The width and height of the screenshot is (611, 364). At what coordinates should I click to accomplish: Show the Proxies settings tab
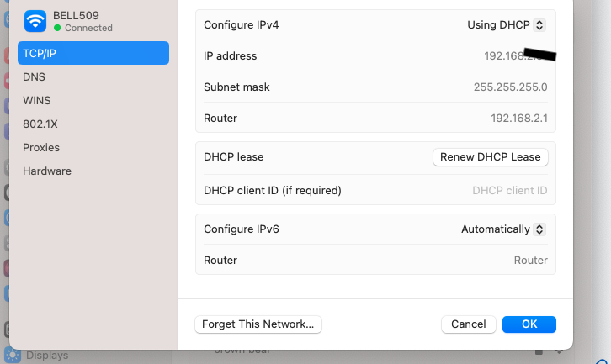tap(41, 147)
